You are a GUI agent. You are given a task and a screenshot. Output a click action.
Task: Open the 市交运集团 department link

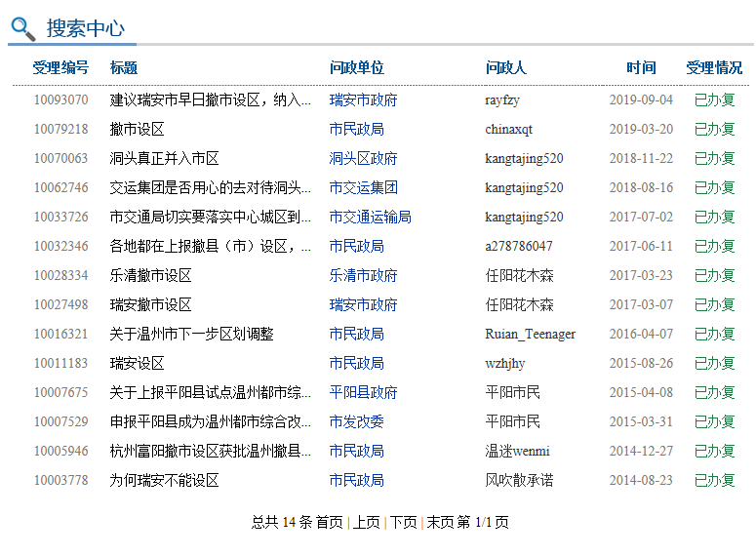pyautogui.click(x=363, y=187)
